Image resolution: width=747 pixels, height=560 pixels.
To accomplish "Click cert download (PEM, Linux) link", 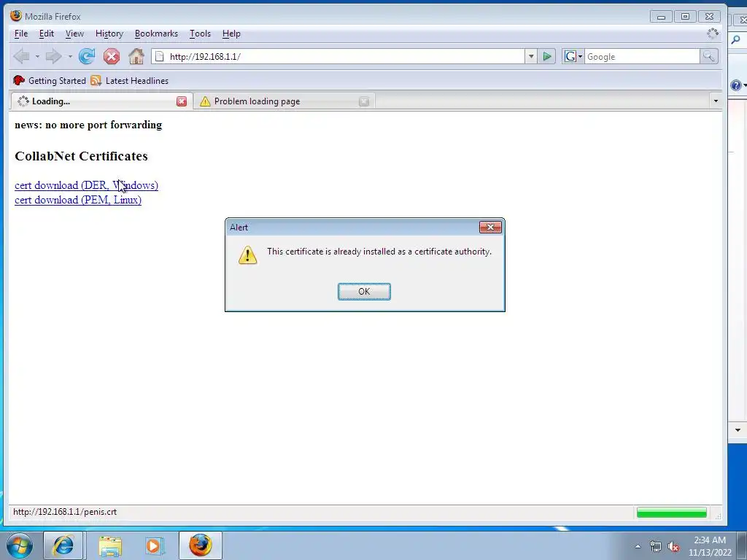I will click(x=78, y=200).
